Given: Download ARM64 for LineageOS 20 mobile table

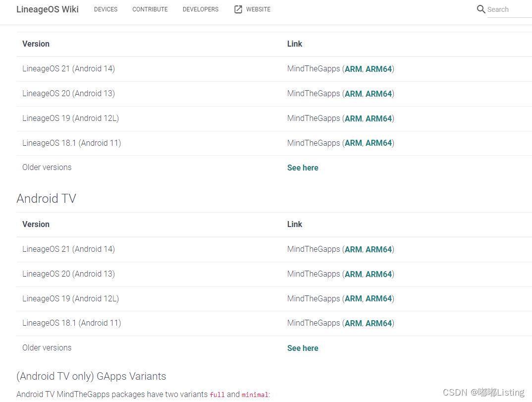Looking at the screenshot, I should [x=378, y=94].
